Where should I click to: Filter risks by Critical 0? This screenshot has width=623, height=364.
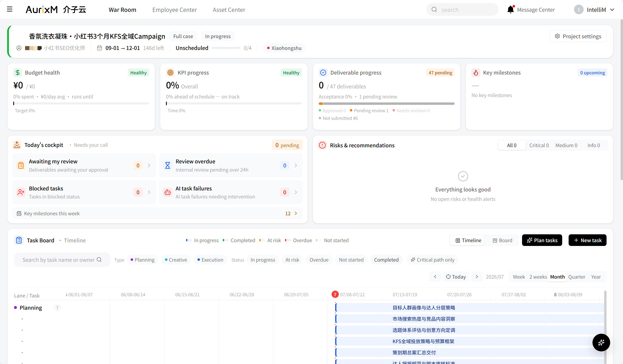point(539,145)
